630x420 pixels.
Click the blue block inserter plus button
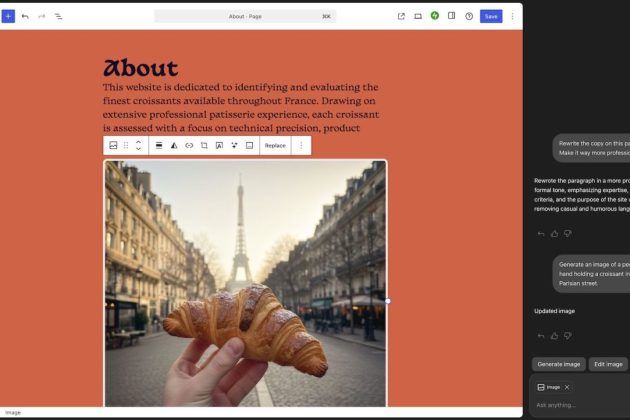point(9,16)
